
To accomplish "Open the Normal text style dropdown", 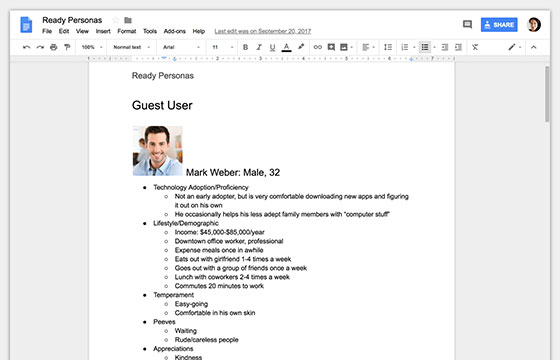I will (131, 47).
